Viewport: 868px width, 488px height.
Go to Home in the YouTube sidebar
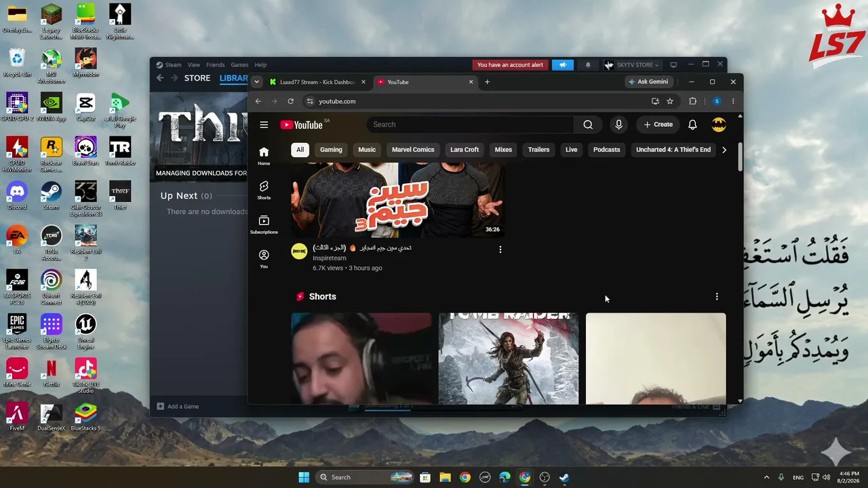[264, 155]
